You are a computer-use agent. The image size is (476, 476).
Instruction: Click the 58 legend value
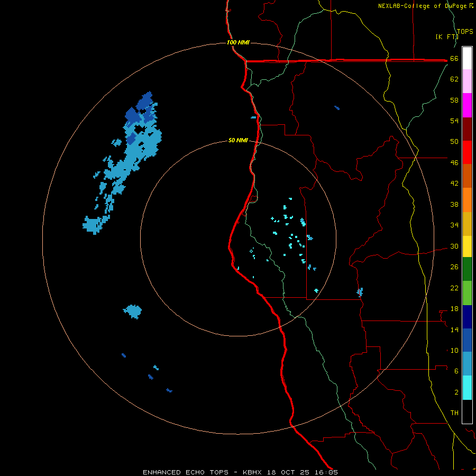(x=454, y=100)
